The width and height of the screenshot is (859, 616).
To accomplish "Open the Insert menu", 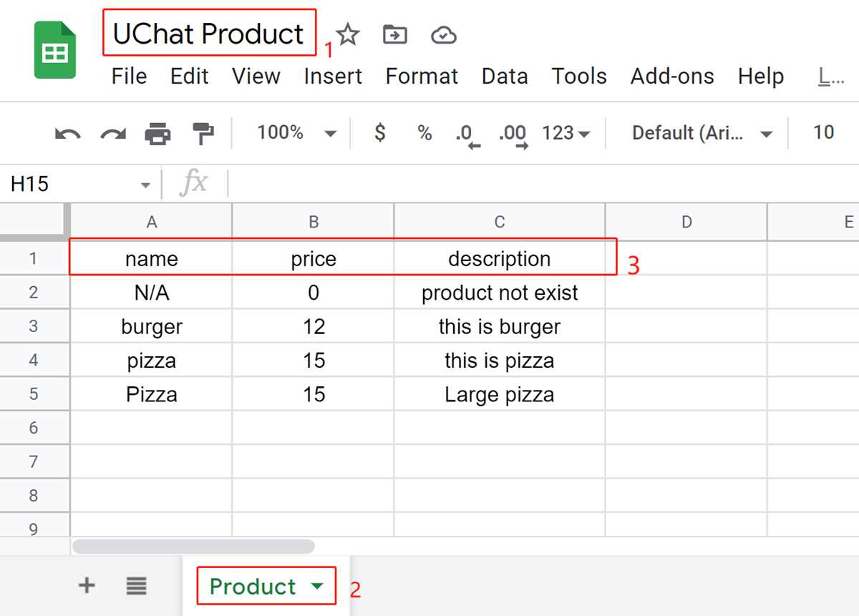I will click(x=333, y=77).
